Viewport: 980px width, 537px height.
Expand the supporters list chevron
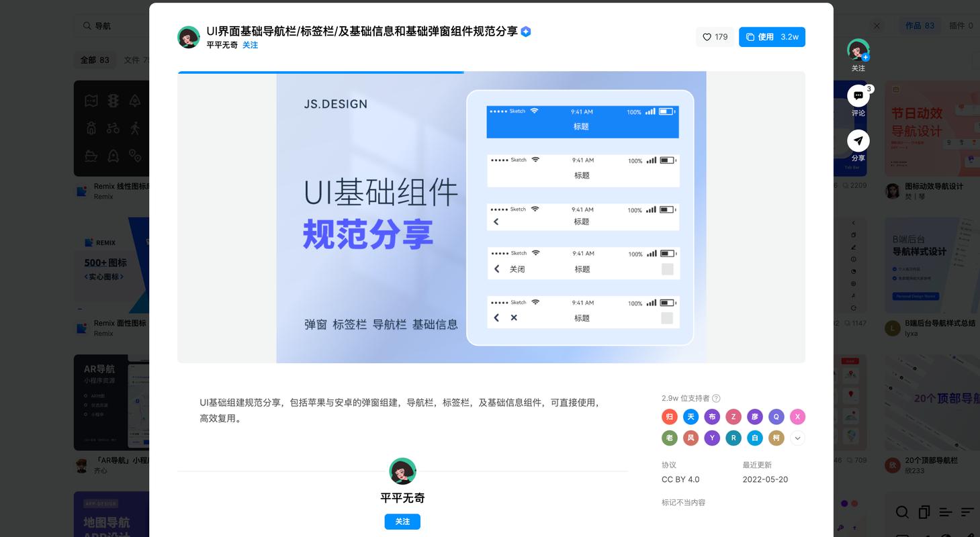[x=797, y=438]
